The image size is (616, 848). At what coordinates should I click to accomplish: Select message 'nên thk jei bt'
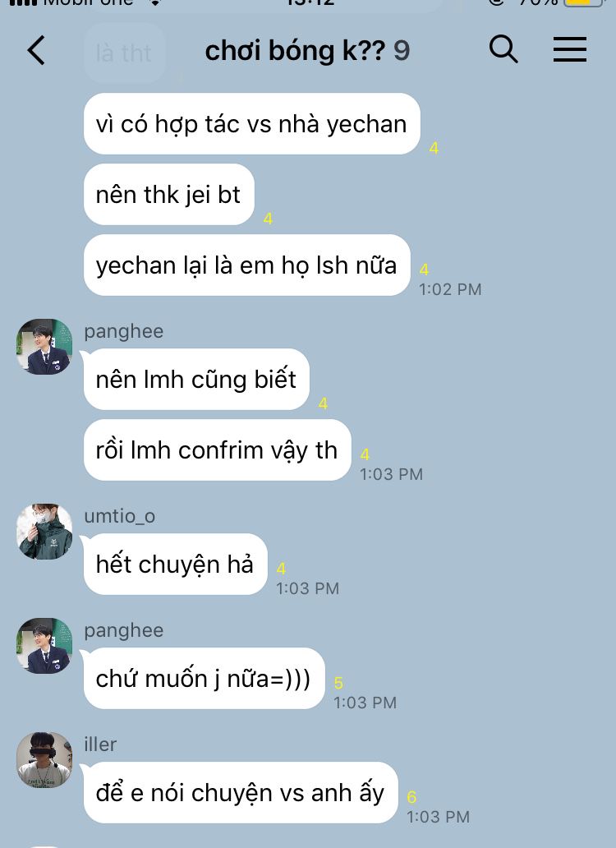pyautogui.click(x=169, y=194)
